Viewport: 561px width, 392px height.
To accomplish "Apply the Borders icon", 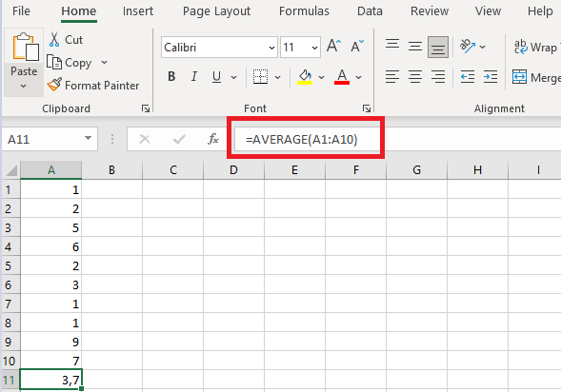I will (260, 76).
